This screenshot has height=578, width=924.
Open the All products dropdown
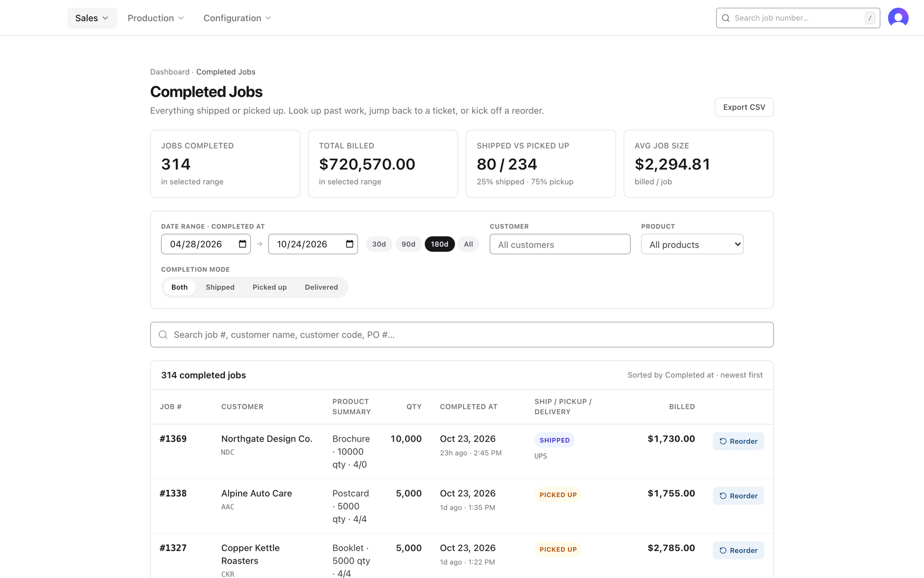(692, 244)
